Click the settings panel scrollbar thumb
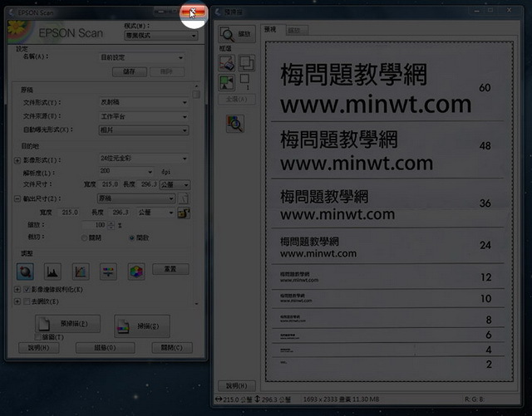Viewport: 532px width, 416px height. coord(196,94)
